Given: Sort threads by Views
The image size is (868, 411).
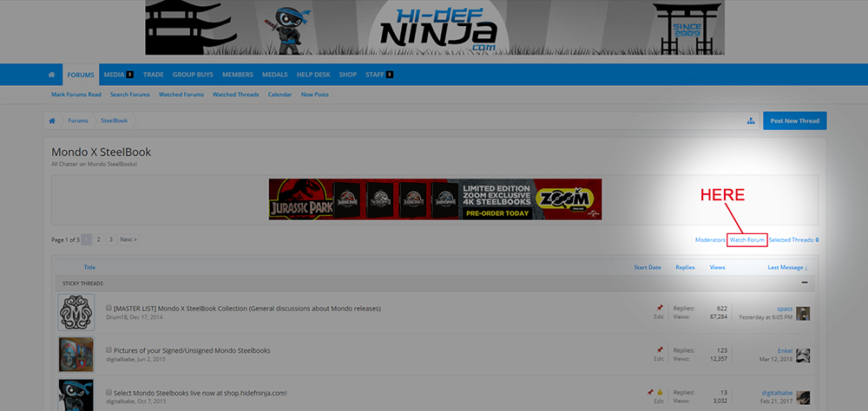Looking at the screenshot, I should (718, 267).
